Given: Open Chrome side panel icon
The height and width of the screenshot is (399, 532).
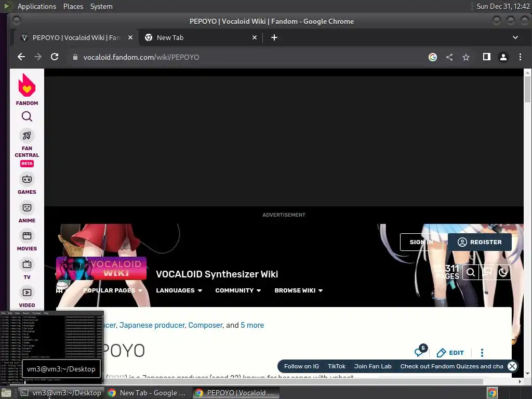Looking at the screenshot, I should point(486,57).
